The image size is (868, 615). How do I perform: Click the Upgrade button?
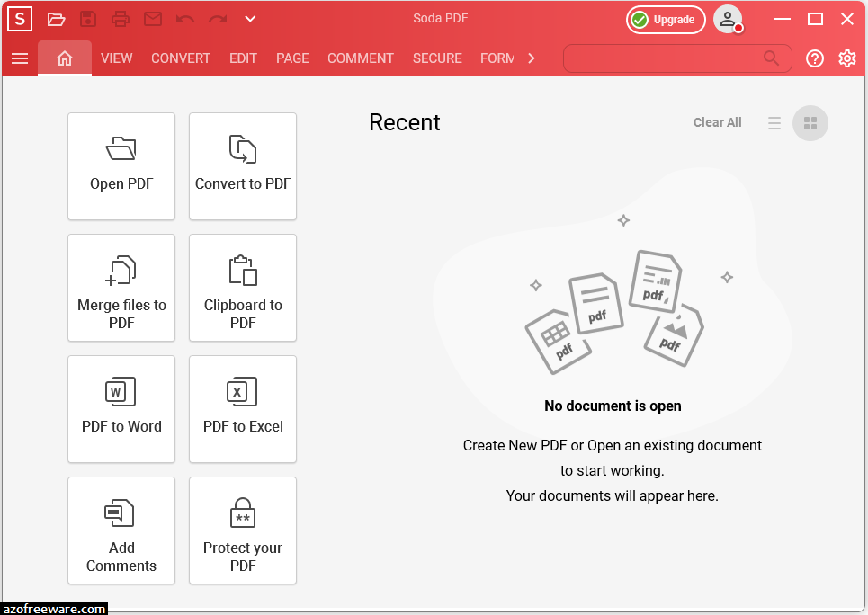tap(666, 19)
